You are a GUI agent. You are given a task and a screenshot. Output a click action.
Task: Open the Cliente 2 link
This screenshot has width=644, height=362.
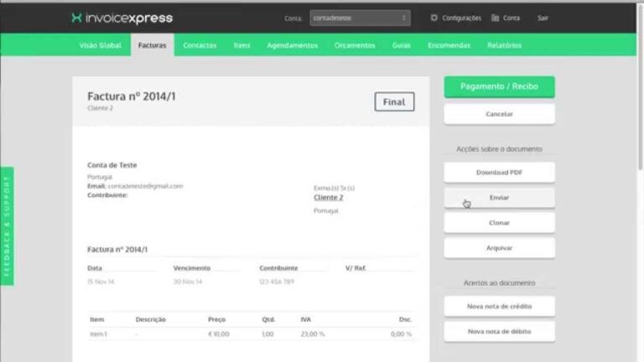(x=329, y=198)
